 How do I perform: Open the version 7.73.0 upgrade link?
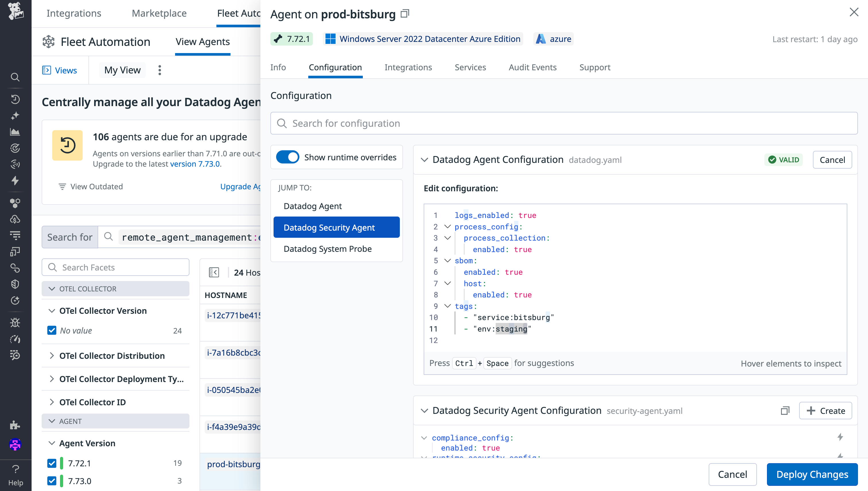click(x=195, y=164)
